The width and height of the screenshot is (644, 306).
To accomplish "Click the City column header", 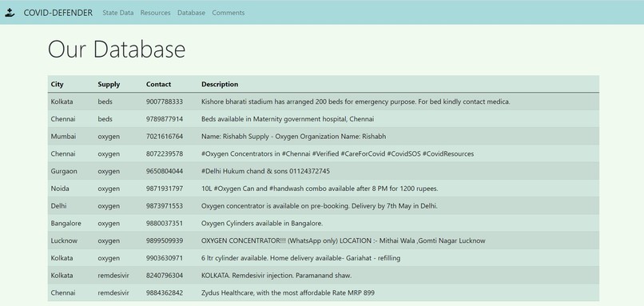I will 57,84.
